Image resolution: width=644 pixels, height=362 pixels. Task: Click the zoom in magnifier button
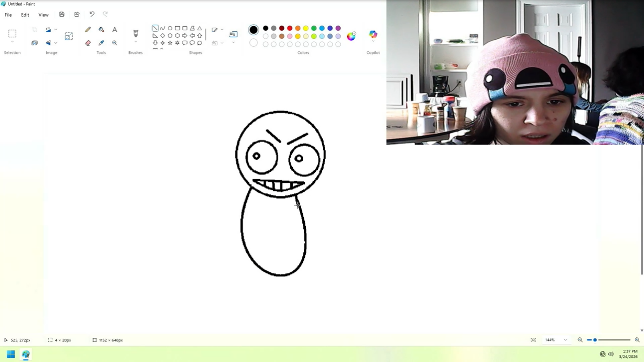[637, 340]
